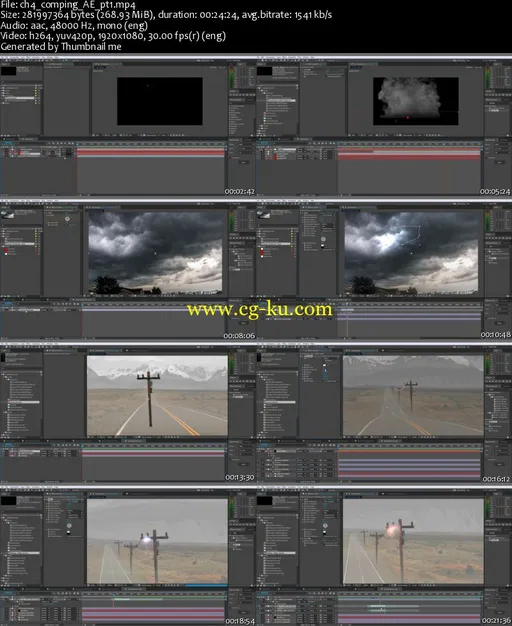Open the storm clouds frame stamped 00:08:06
This screenshot has width=512, height=626.
[128, 271]
